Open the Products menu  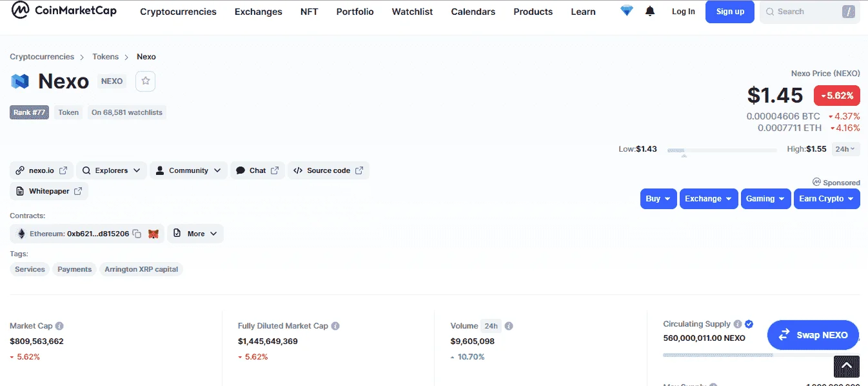click(533, 12)
